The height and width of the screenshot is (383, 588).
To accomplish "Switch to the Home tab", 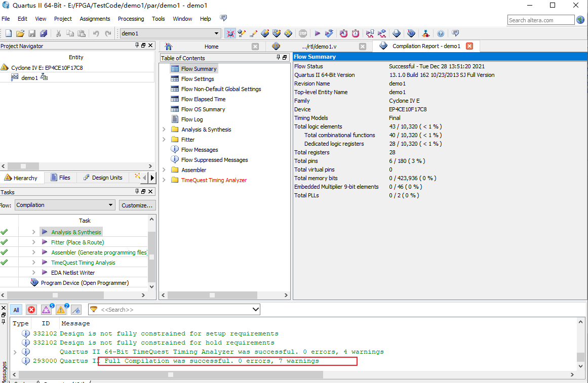I will click(212, 47).
